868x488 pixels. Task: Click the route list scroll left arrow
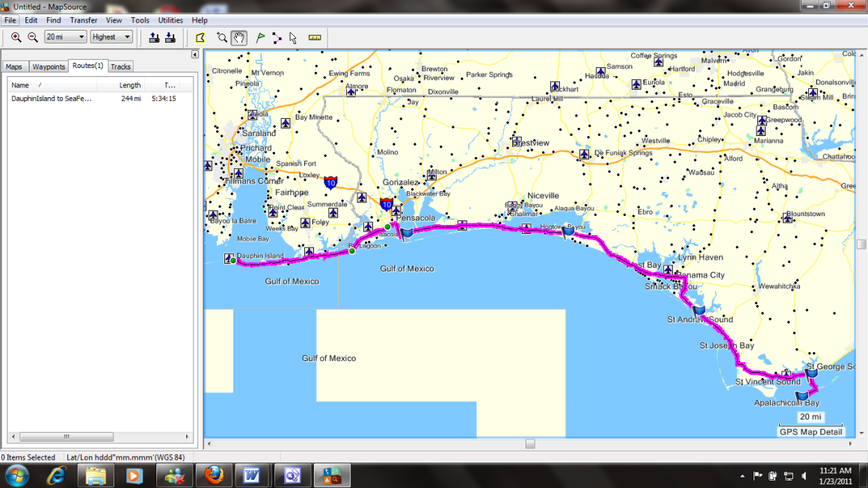(x=13, y=436)
